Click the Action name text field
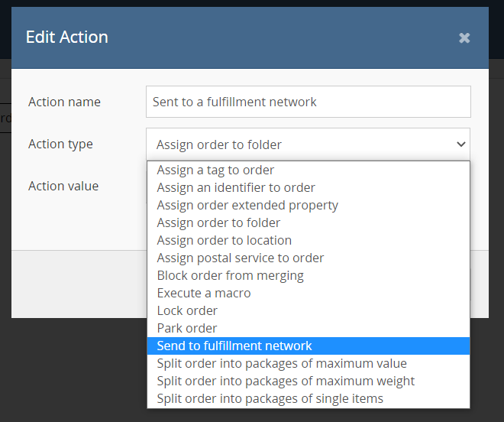Viewport: 504px width, 422px height. 308,102
